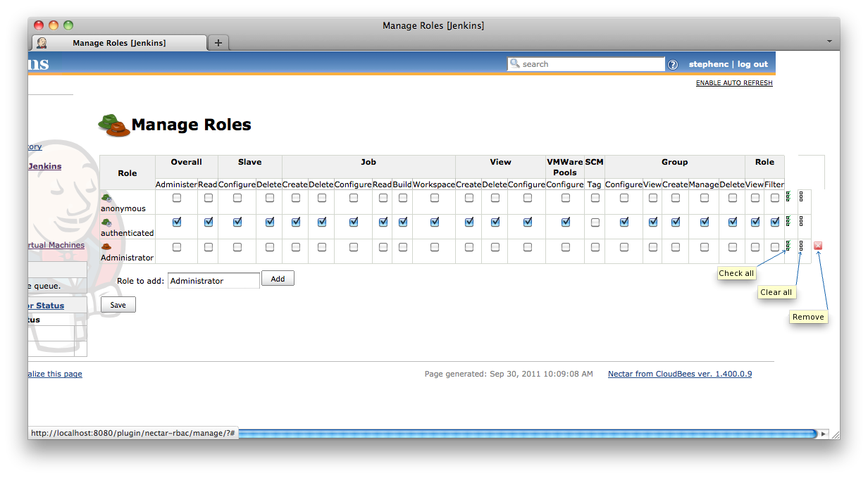Save the role configuration
Viewport: 868px width, 478px height.
point(118,305)
